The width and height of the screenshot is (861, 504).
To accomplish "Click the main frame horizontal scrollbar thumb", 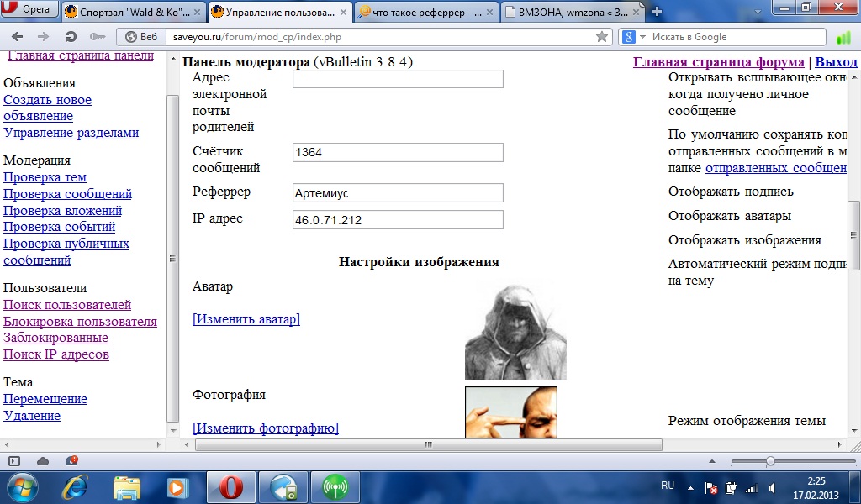I will (428, 444).
